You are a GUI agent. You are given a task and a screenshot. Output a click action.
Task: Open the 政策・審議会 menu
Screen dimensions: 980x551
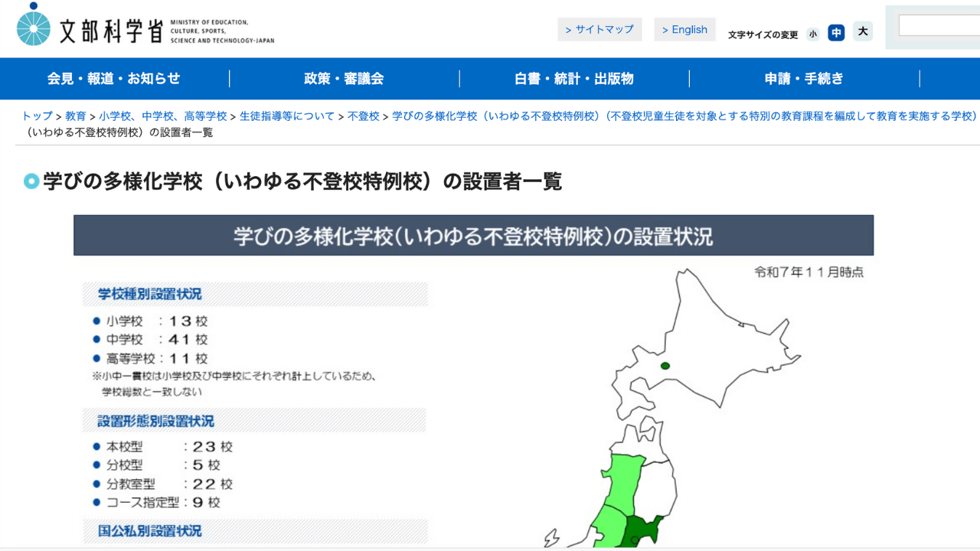coord(344,79)
